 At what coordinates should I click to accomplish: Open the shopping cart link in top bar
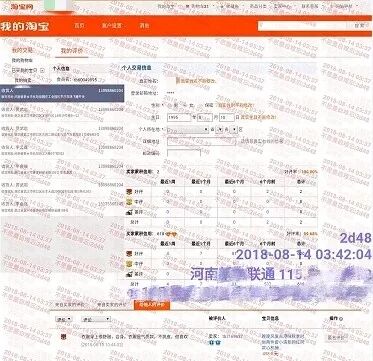point(197,6)
